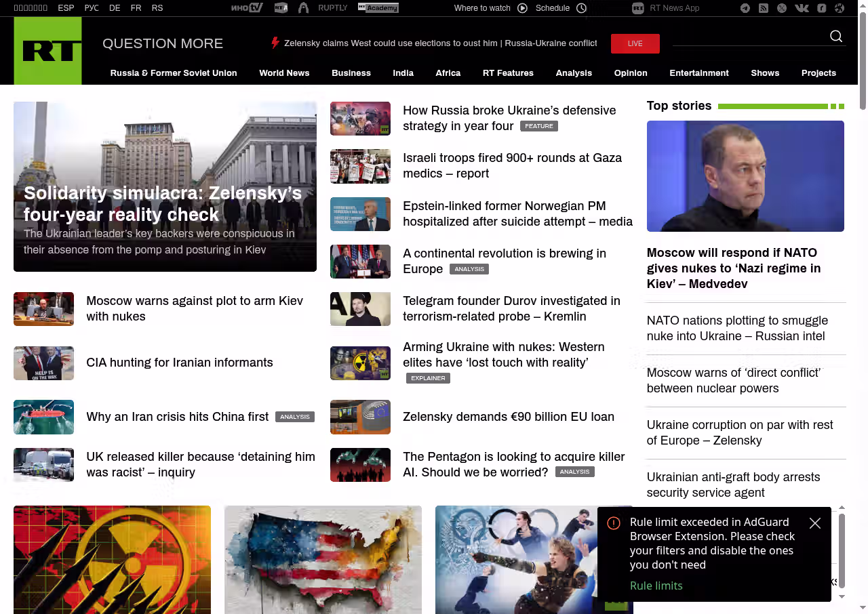The height and width of the screenshot is (614, 868).
Task: Select the Analysis menu item
Action: click(x=574, y=73)
